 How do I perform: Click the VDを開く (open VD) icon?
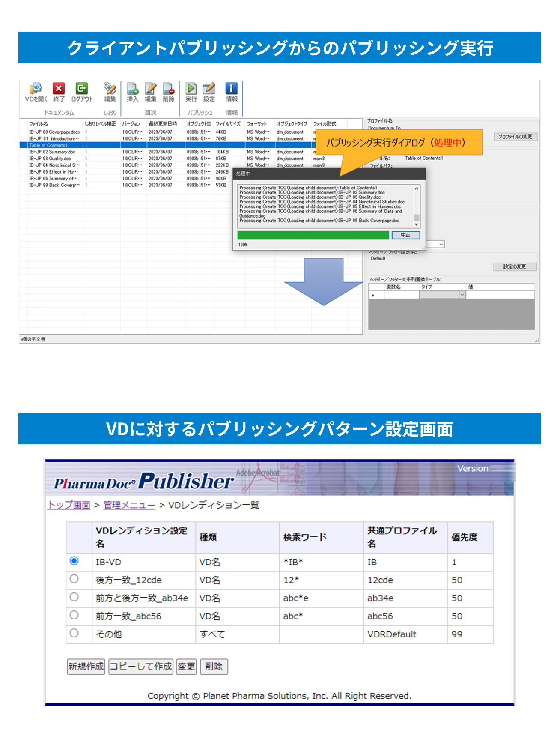click(36, 89)
